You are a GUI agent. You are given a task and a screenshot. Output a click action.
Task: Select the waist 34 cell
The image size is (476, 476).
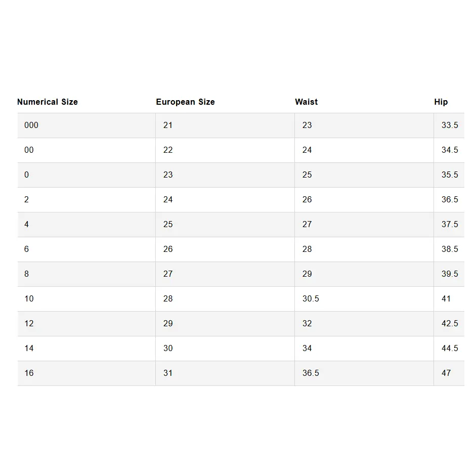point(307,348)
